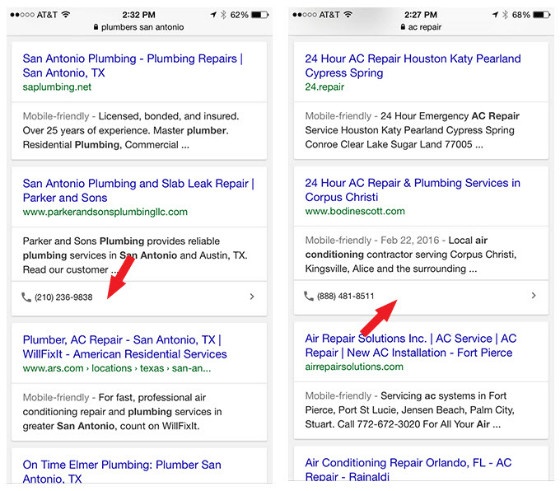Click the www.parkerandsonsplumbingllc.com URL text
Screen dimensions: 560x491
(105, 212)
